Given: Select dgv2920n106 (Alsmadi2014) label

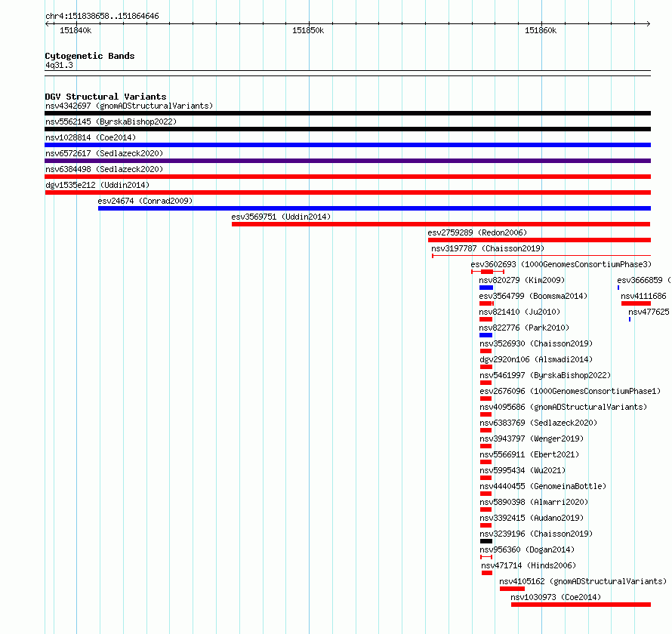Looking at the screenshot, I should point(536,359).
